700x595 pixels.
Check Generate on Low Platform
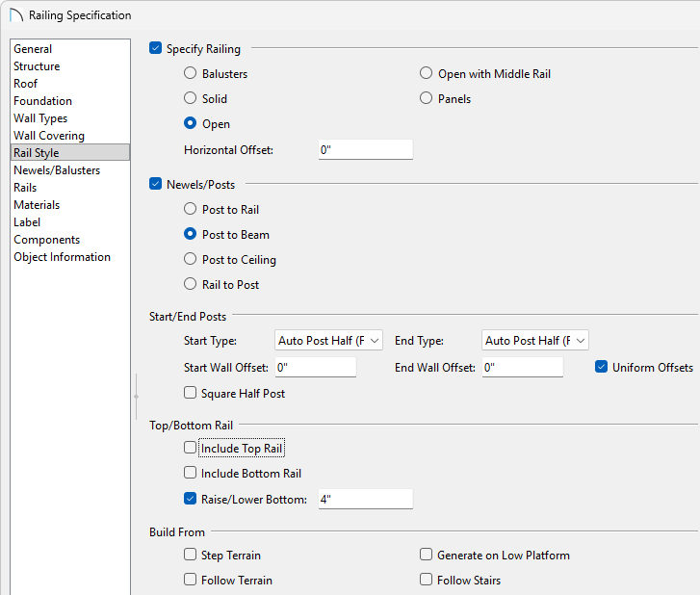coord(426,555)
